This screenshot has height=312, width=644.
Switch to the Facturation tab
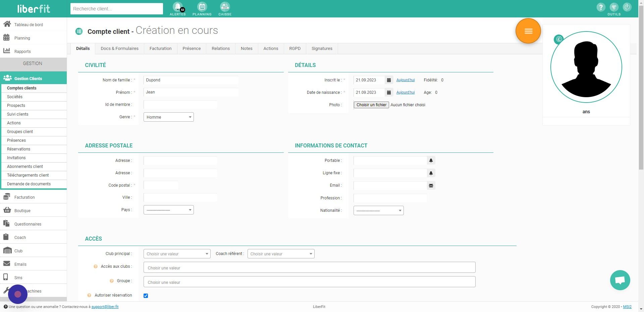[160, 49]
